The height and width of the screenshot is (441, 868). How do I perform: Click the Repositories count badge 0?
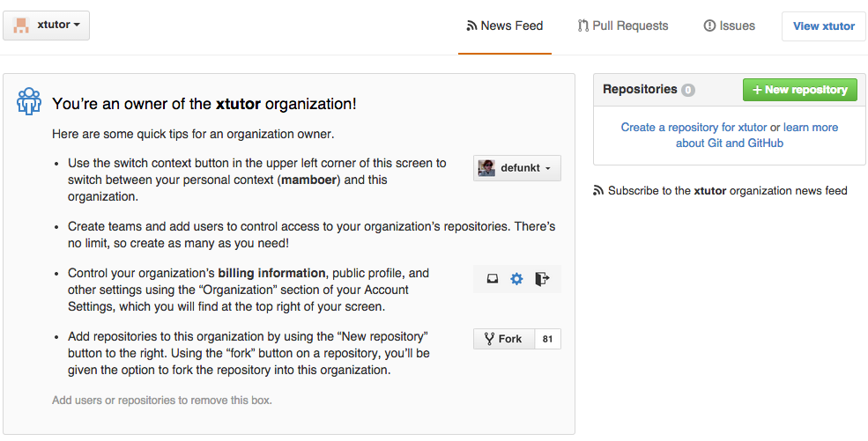pyautogui.click(x=688, y=90)
